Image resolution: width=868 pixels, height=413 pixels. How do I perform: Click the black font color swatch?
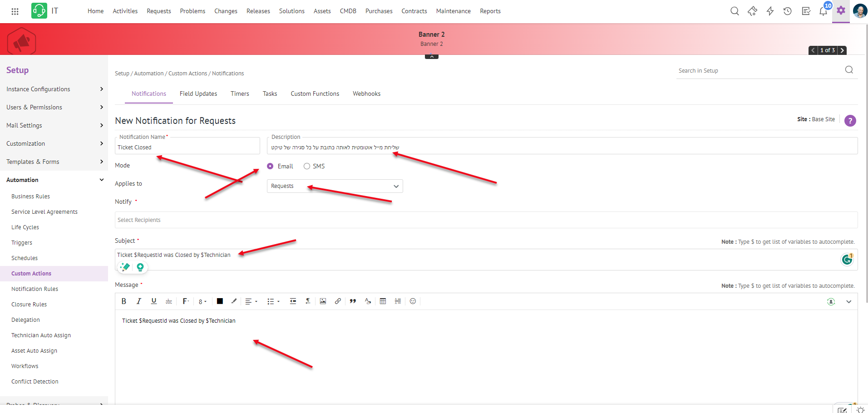point(220,301)
